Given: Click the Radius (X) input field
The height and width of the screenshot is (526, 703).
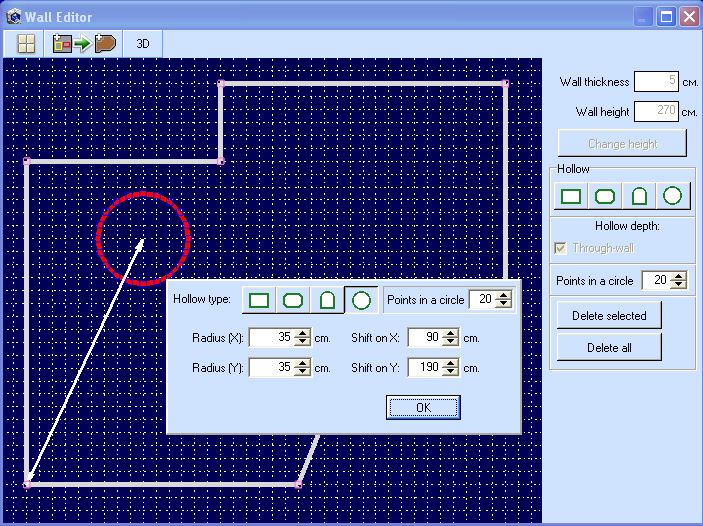Looking at the screenshot, I should pyautogui.click(x=272, y=337).
